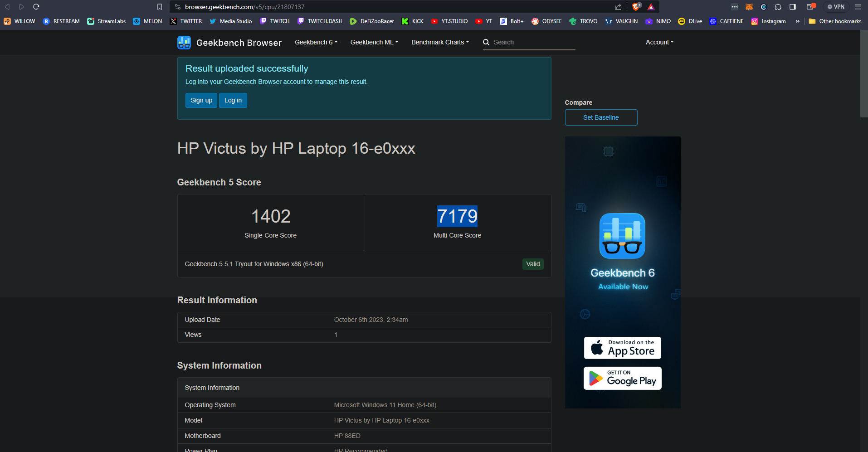Viewport: 868px width, 452px height.
Task: Open the MELON bookmark
Action: coord(147,21)
